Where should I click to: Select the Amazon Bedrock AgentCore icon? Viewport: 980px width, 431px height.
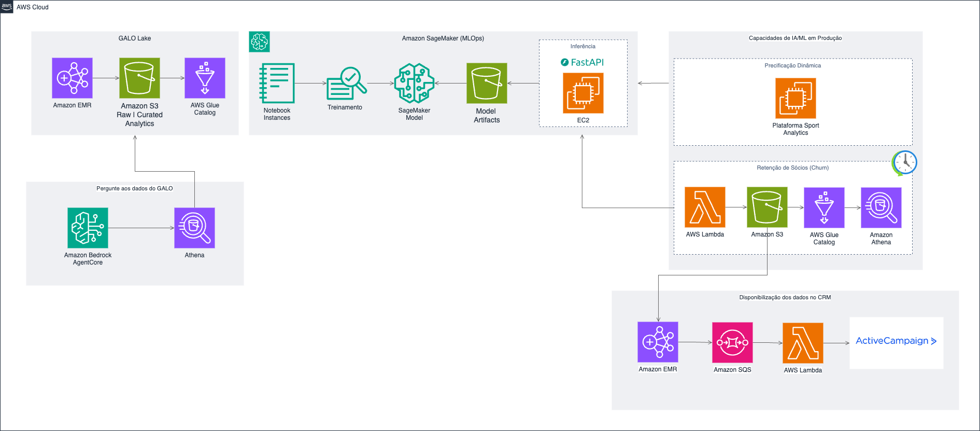(x=88, y=228)
